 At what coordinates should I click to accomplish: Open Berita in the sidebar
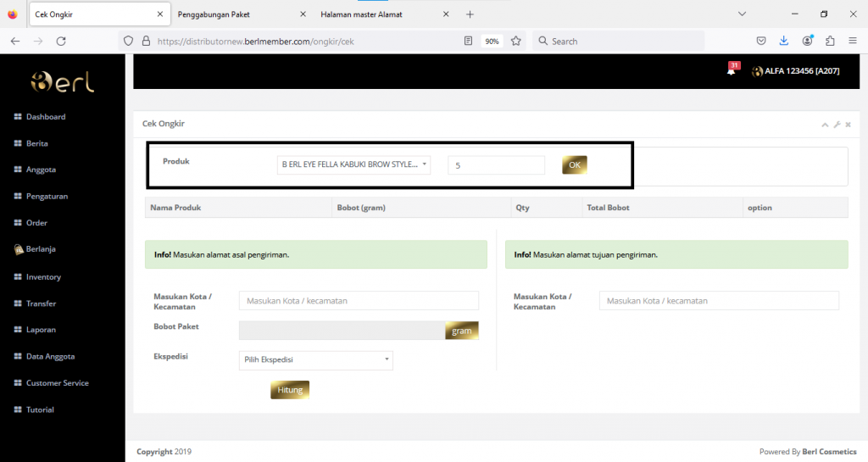coord(37,143)
